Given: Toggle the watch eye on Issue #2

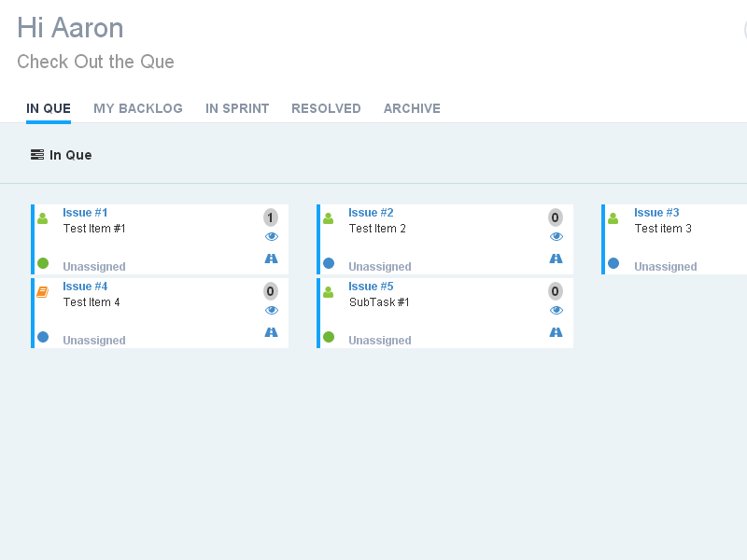Looking at the screenshot, I should [557, 237].
